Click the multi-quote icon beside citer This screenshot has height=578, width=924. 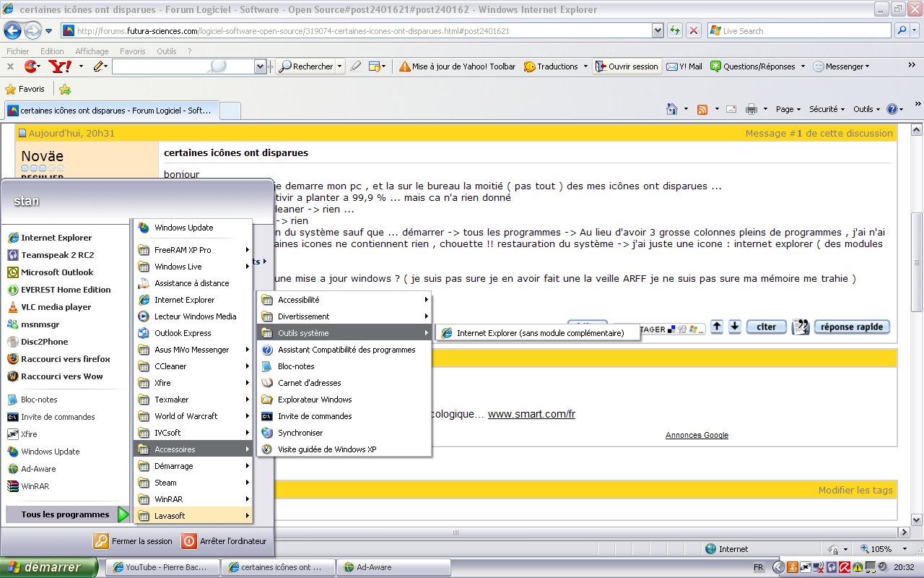800,327
